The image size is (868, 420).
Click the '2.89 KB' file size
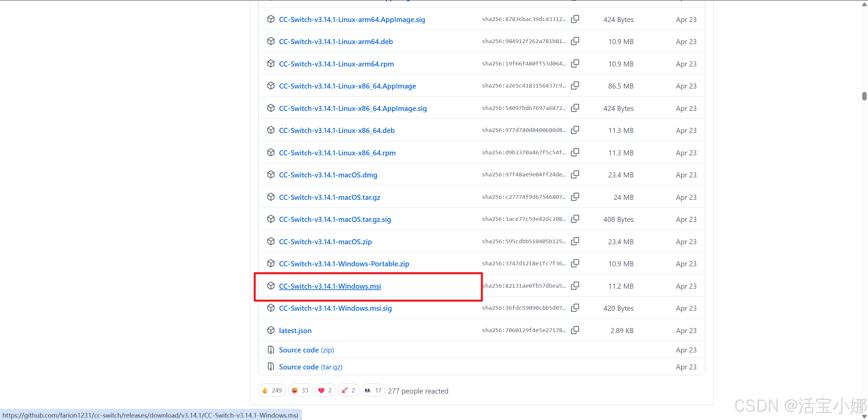[622, 331]
